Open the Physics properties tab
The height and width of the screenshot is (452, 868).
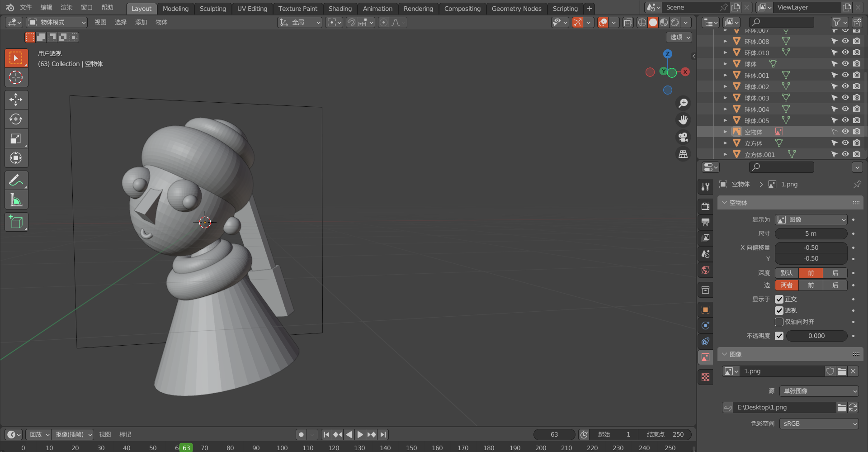tap(705, 325)
